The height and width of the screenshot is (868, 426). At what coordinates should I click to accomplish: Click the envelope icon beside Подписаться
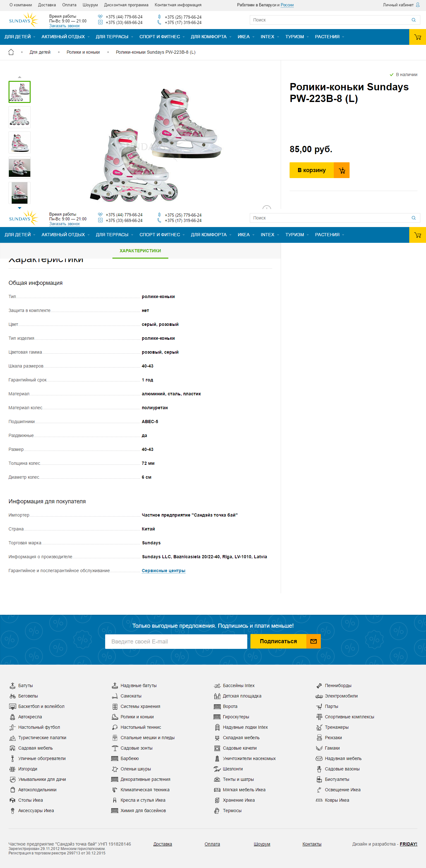point(314,641)
